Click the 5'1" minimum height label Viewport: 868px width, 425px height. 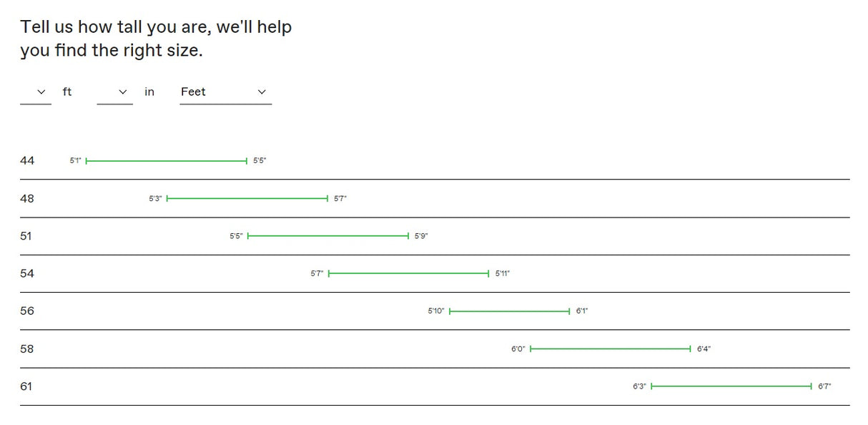point(75,161)
